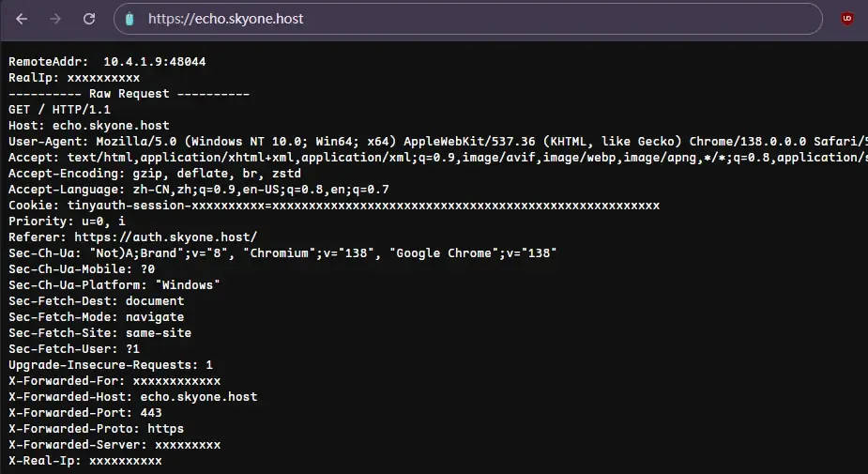Open the uBlock Origin extension icon
The height and width of the screenshot is (474, 868).
[x=846, y=19]
